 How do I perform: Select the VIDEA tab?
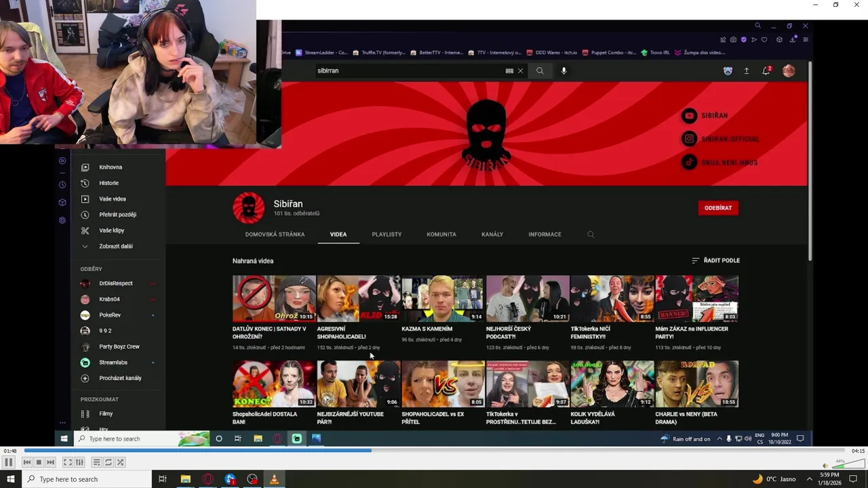[x=338, y=235]
